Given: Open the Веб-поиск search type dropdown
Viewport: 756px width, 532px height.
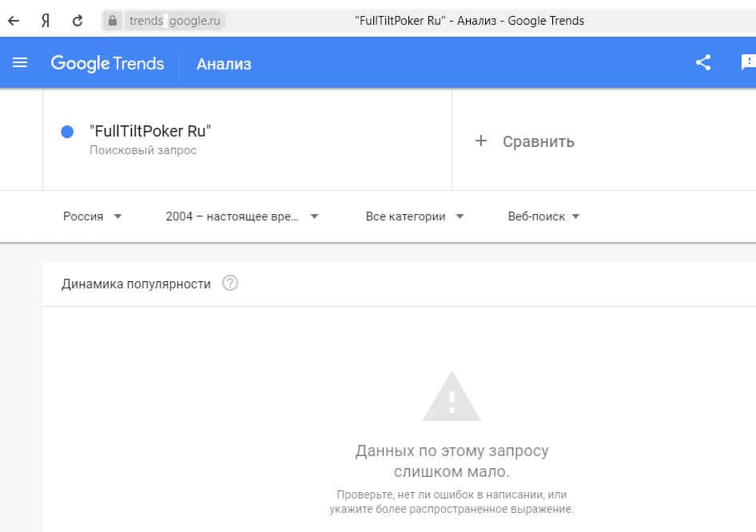Looking at the screenshot, I should [543, 216].
